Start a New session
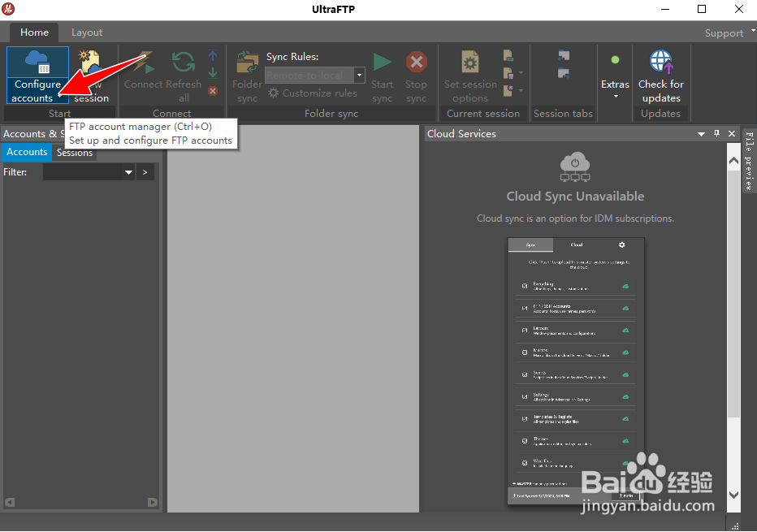Screen dimensions: 757x532 coord(91,76)
